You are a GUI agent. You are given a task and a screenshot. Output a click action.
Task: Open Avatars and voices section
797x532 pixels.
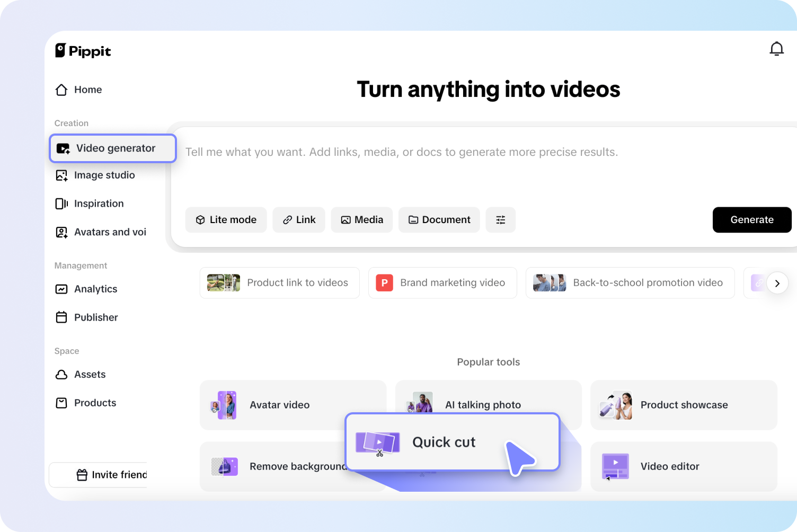(x=101, y=232)
